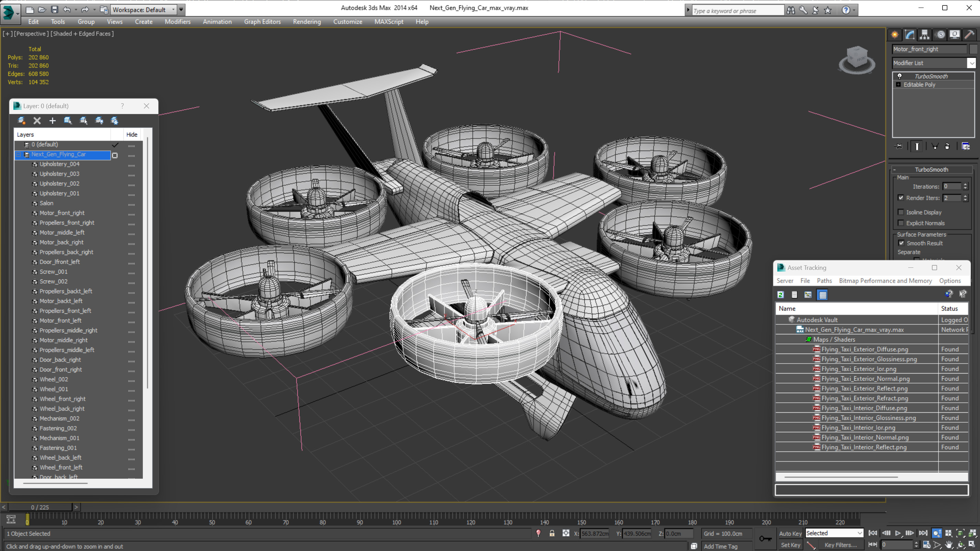Make 0 (default) layer current via checkmark

pos(115,145)
